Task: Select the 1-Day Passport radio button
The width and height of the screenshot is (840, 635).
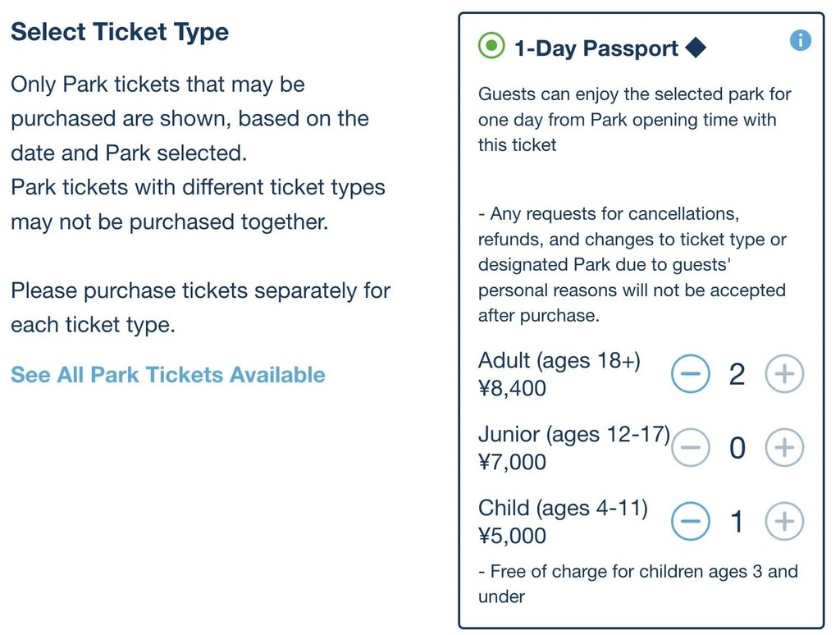Action: (x=491, y=46)
